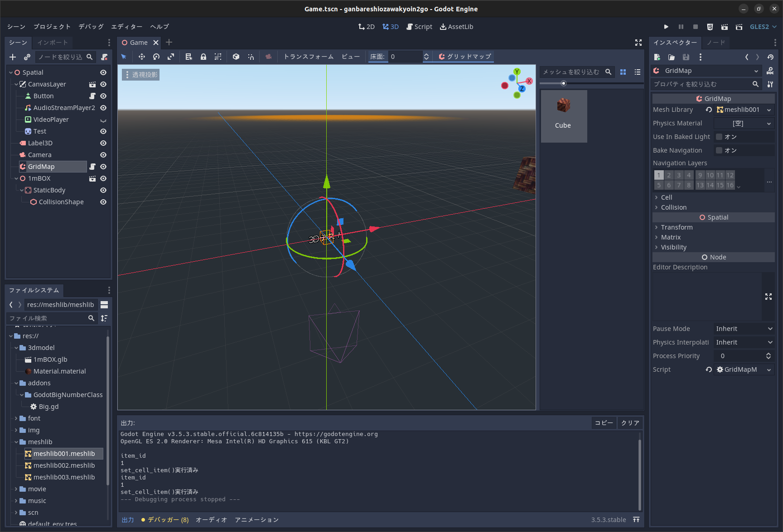
Task: Select the Rotate tool
Action: (x=156, y=57)
